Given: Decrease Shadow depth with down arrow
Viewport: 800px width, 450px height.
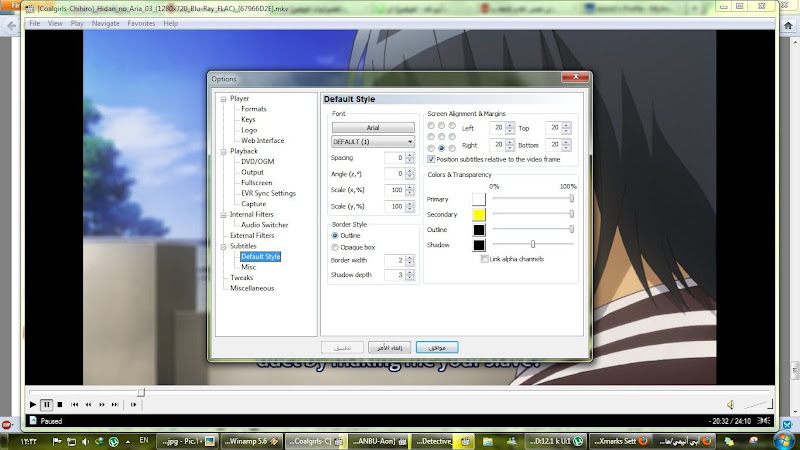Looking at the screenshot, I should point(410,278).
